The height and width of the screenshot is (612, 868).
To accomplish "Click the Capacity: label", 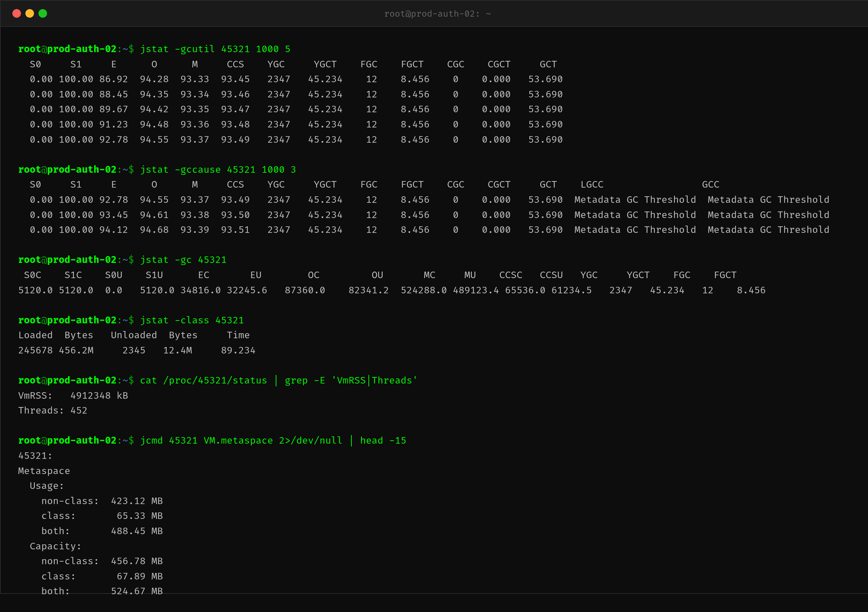I will 55,546.
